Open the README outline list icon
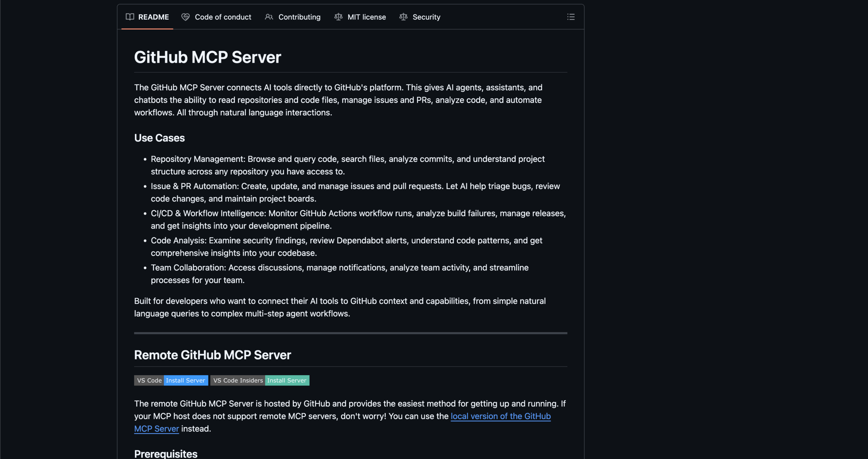 571,17
